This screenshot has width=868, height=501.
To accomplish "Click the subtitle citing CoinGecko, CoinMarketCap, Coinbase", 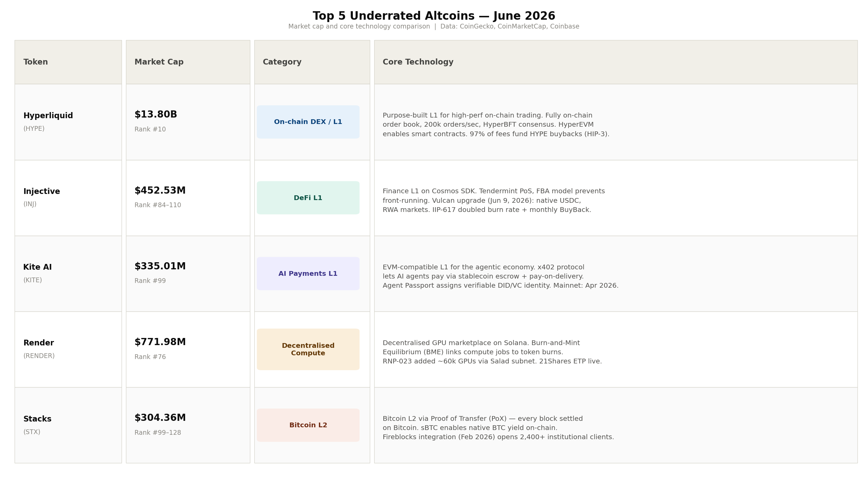I will click(433, 26).
